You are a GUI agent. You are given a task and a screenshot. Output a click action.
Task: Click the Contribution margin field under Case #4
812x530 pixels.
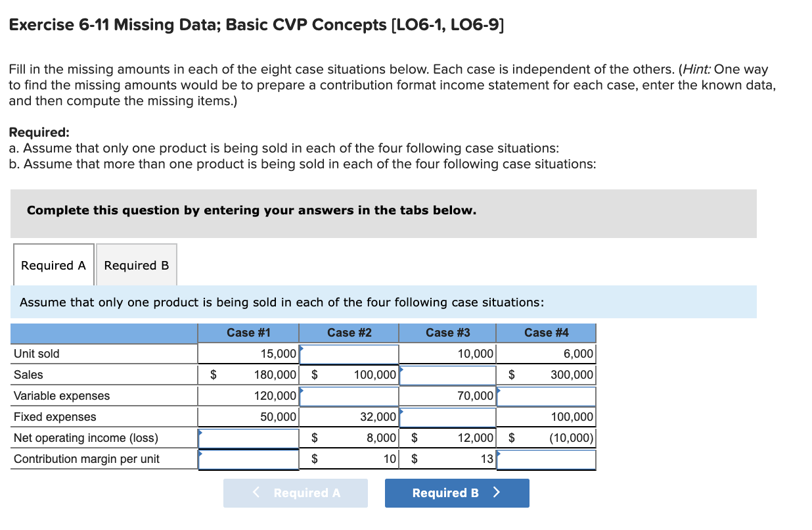click(546, 458)
